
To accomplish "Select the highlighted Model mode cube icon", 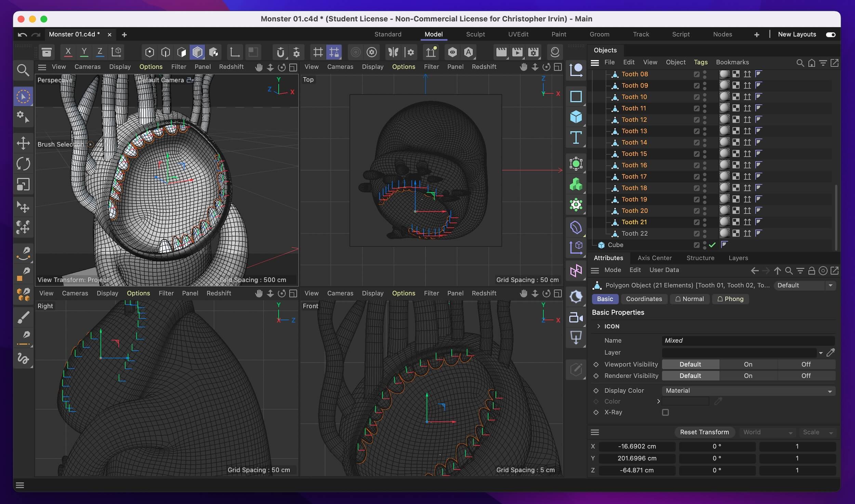I will [197, 52].
